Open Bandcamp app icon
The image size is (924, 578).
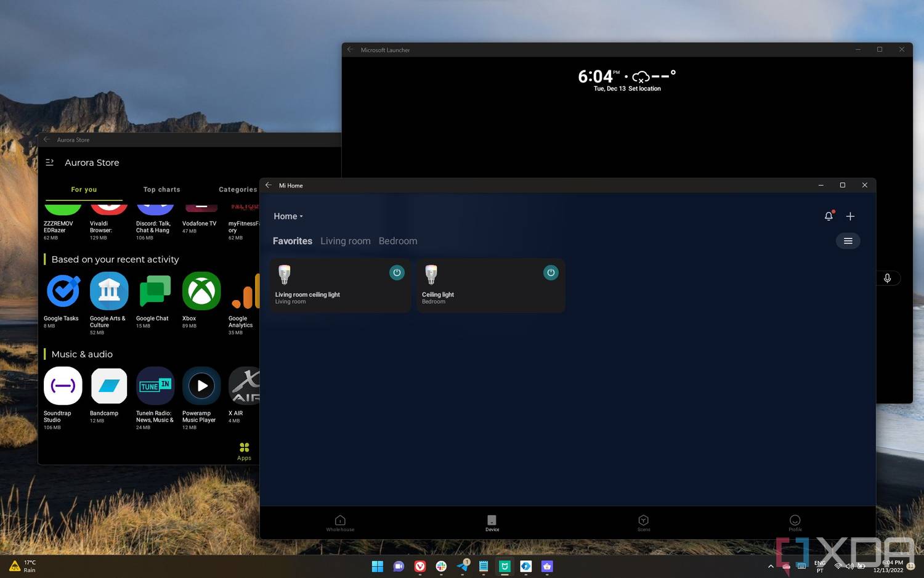coord(109,386)
